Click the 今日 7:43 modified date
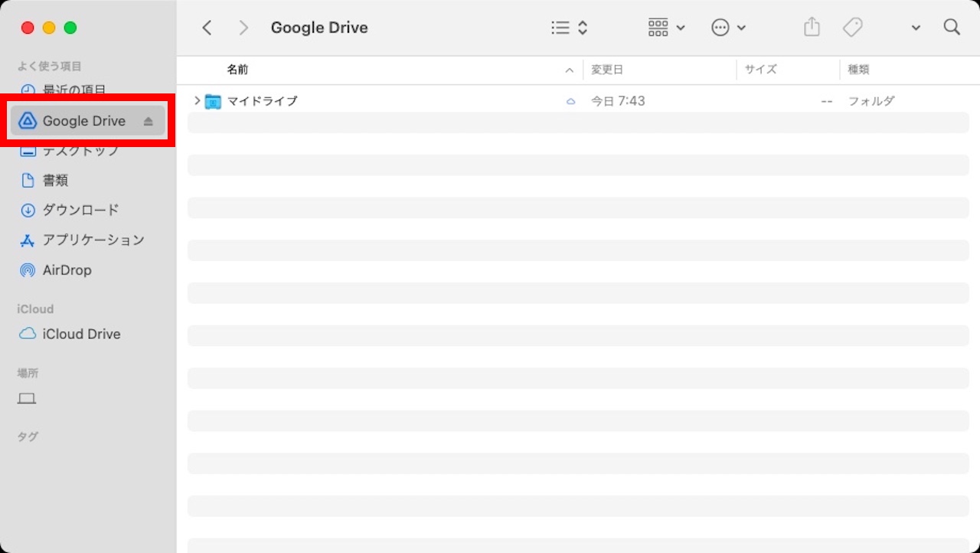980x553 pixels. tap(618, 101)
